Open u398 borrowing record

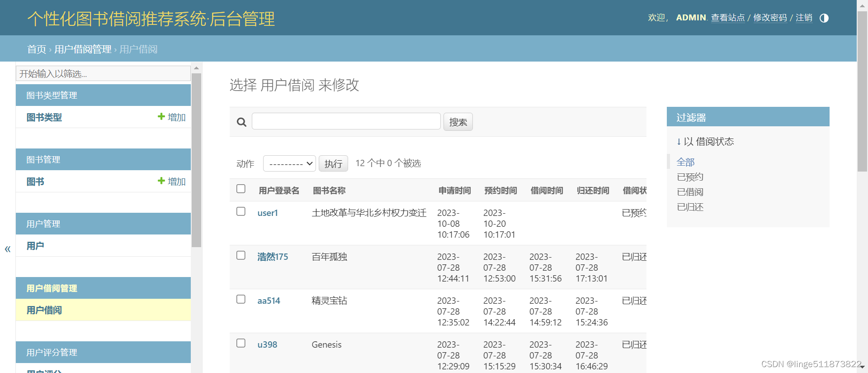point(267,344)
